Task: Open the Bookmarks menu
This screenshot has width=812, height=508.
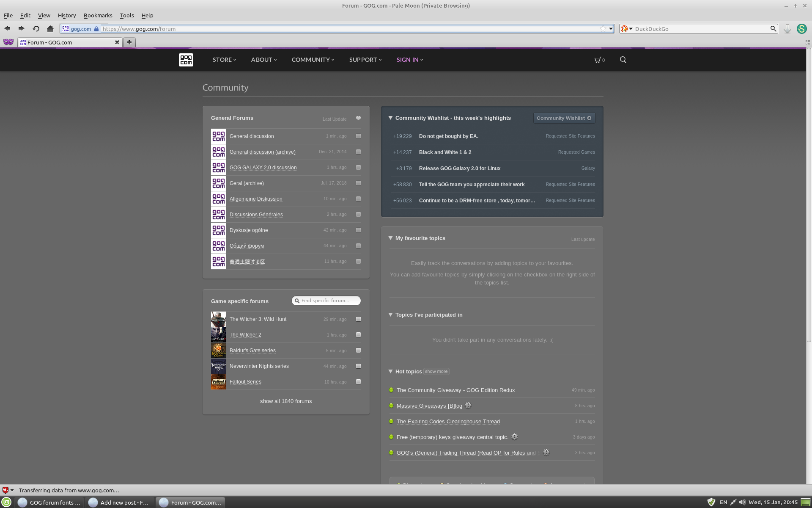Action: tap(98, 15)
